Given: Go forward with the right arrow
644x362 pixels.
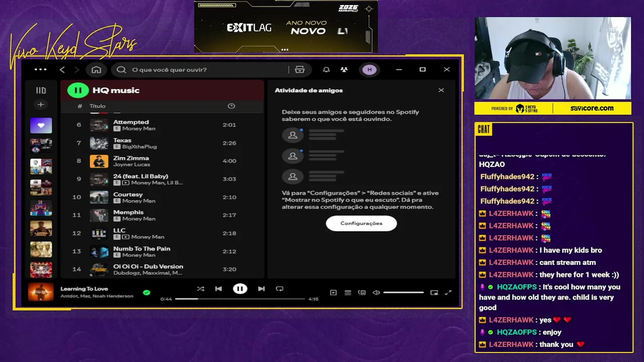Looking at the screenshot, I should pyautogui.click(x=77, y=69).
